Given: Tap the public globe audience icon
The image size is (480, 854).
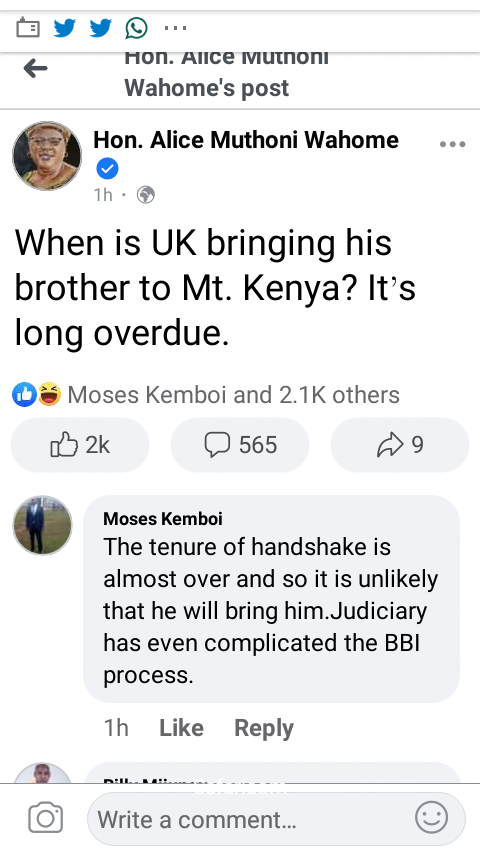Looking at the screenshot, I should (145, 195).
